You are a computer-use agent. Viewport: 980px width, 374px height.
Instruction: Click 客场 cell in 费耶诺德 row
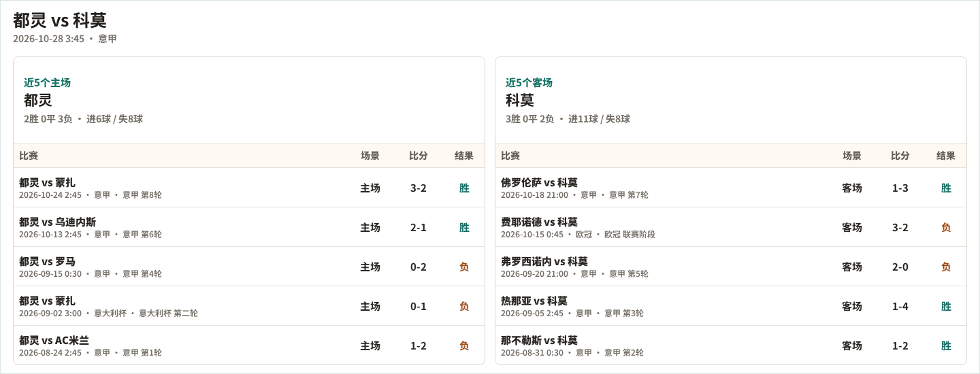tap(852, 227)
